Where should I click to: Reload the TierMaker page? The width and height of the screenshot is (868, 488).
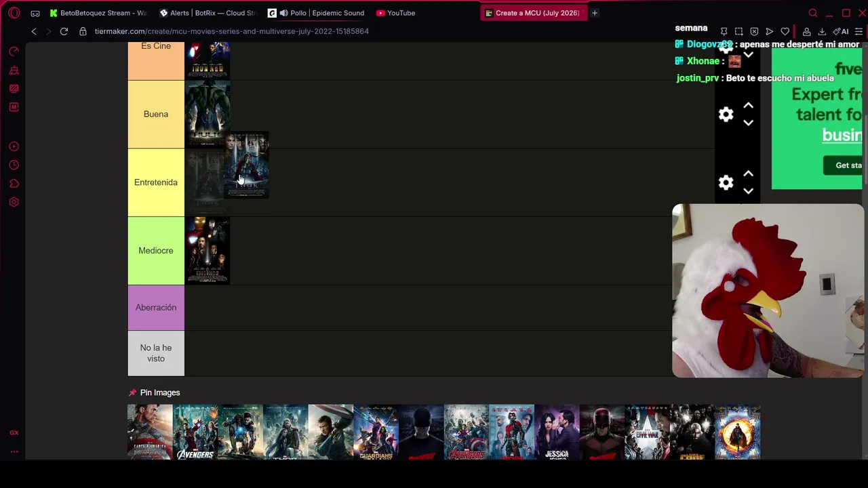click(64, 31)
